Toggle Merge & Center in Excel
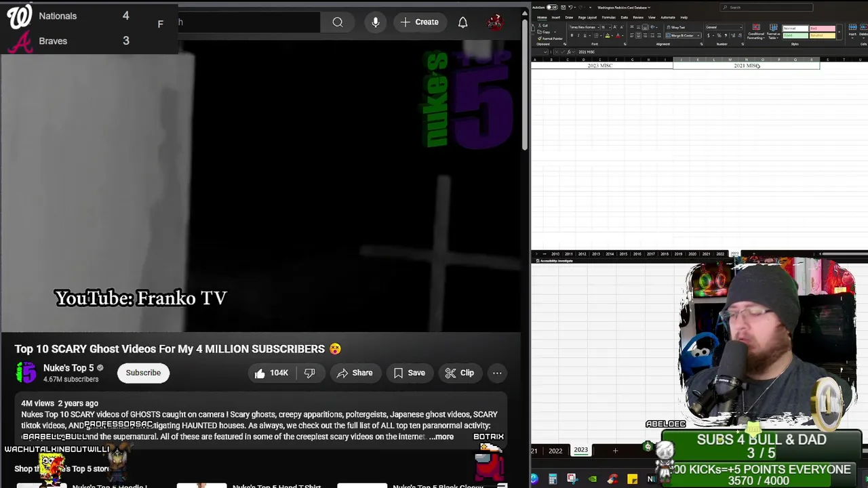The width and height of the screenshot is (868, 488). coord(682,35)
